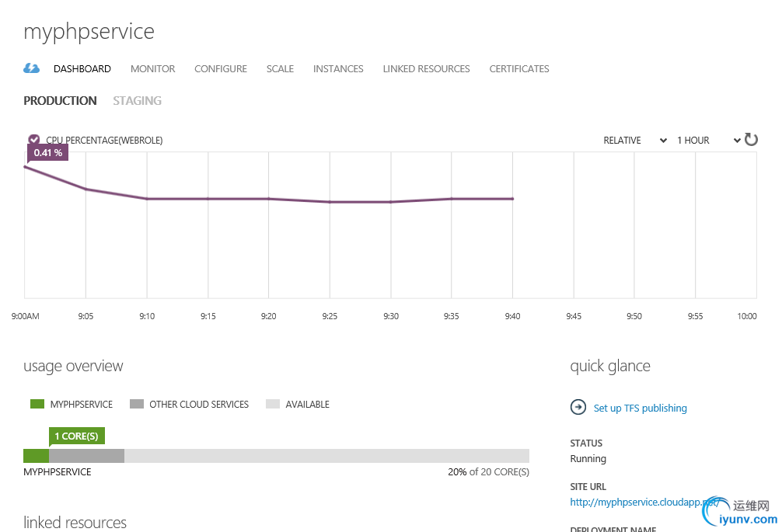This screenshot has width=782, height=532.
Task: Click the SITE URL label
Action: point(588,487)
